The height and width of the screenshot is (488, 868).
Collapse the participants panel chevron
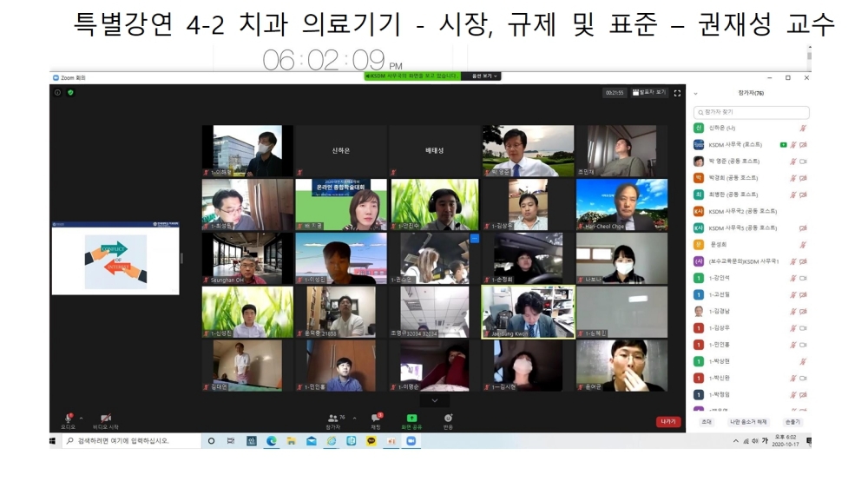coord(695,93)
